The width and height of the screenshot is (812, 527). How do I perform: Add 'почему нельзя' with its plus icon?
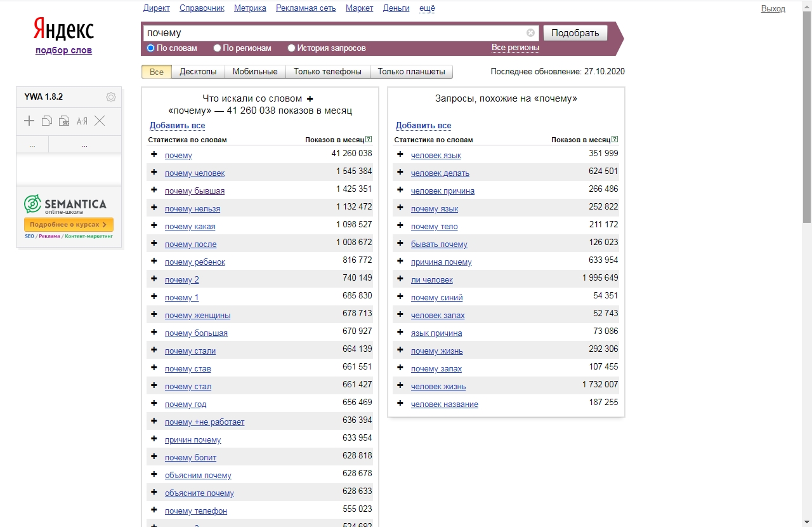(x=154, y=208)
